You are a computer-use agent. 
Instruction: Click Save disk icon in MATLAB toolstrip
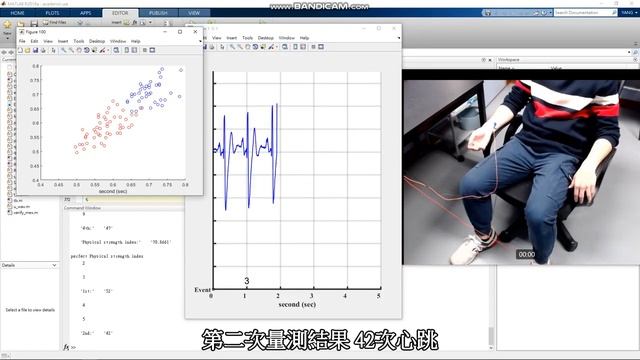34,24
